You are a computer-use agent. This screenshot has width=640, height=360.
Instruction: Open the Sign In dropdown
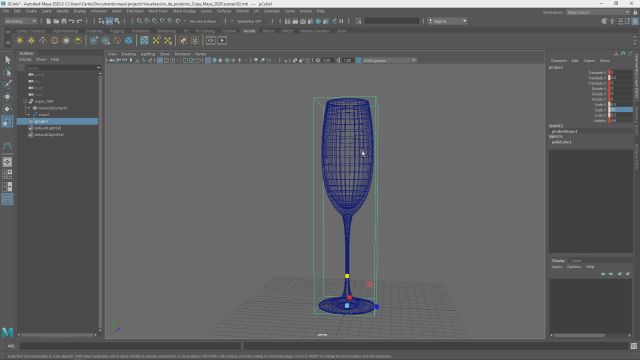click(447, 21)
